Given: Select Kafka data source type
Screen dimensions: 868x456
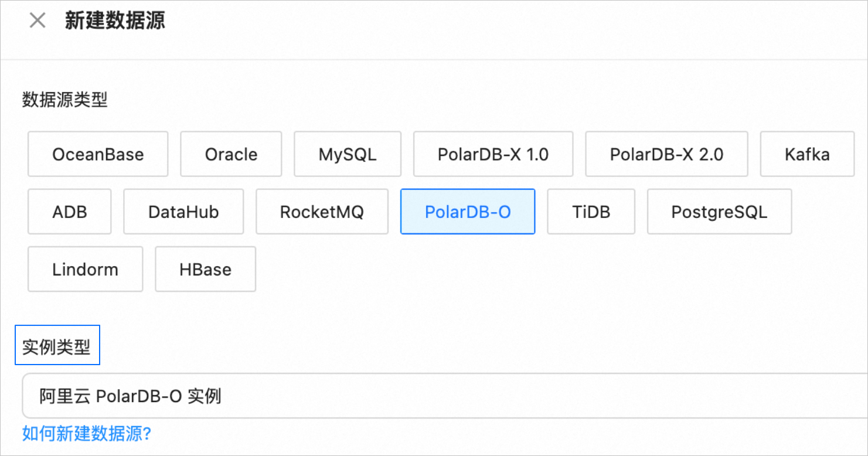Looking at the screenshot, I should (807, 154).
